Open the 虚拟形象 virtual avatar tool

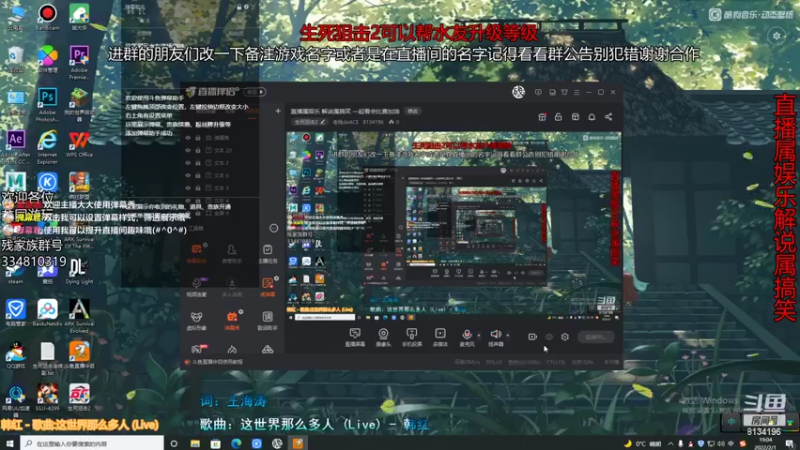[x=196, y=320]
